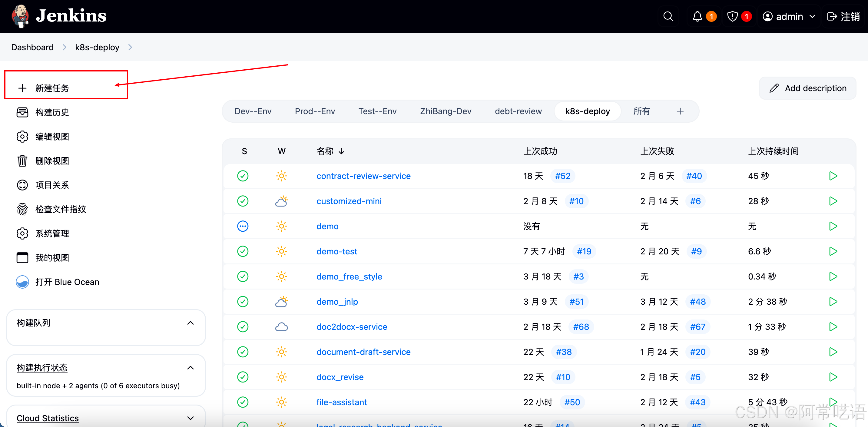The image size is (868, 427).
Task: Add a new view with plus tab
Action: [680, 111]
